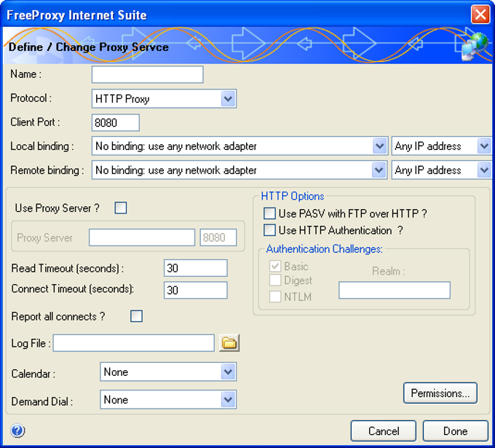This screenshot has width=495, height=448.
Task: Focus the Name input field
Action: pos(148,74)
